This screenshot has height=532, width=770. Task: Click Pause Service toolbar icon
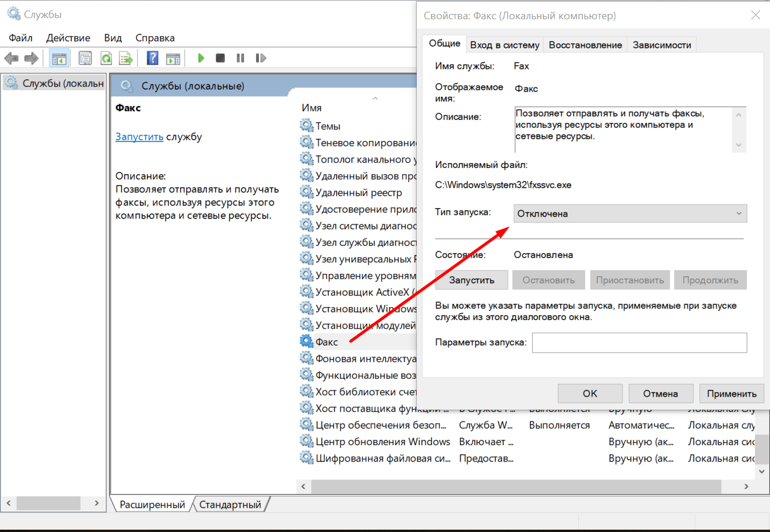pos(240,58)
